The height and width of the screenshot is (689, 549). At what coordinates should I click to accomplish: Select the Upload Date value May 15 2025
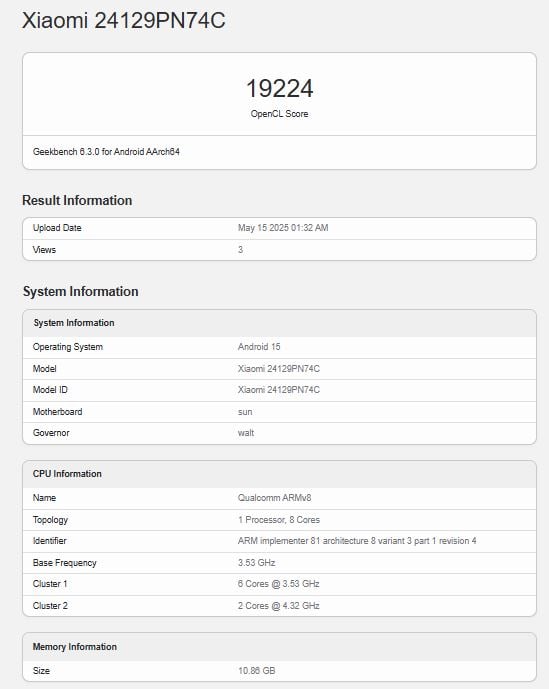[x=283, y=228]
